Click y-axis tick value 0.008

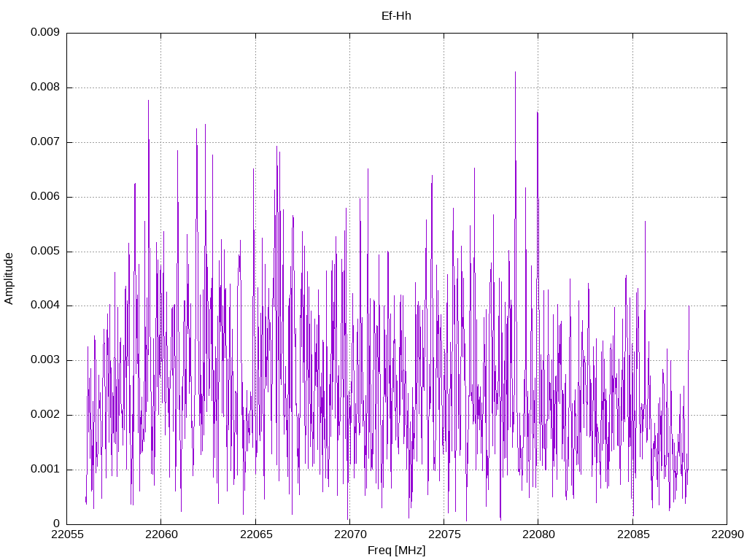44,87
